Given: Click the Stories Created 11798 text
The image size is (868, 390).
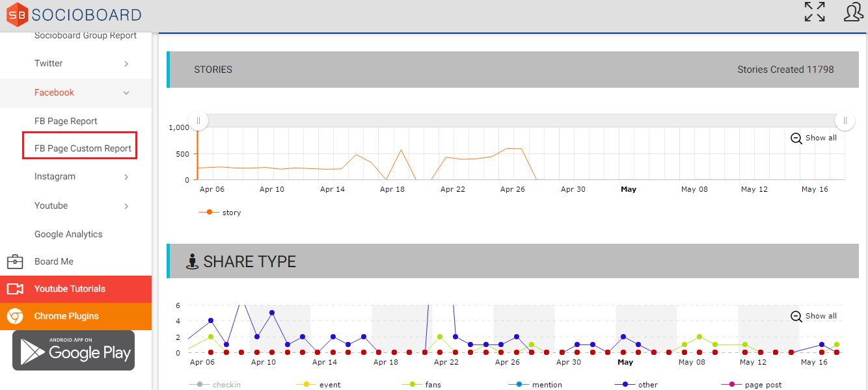Looking at the screenshot, I should [x=785, y=70].
